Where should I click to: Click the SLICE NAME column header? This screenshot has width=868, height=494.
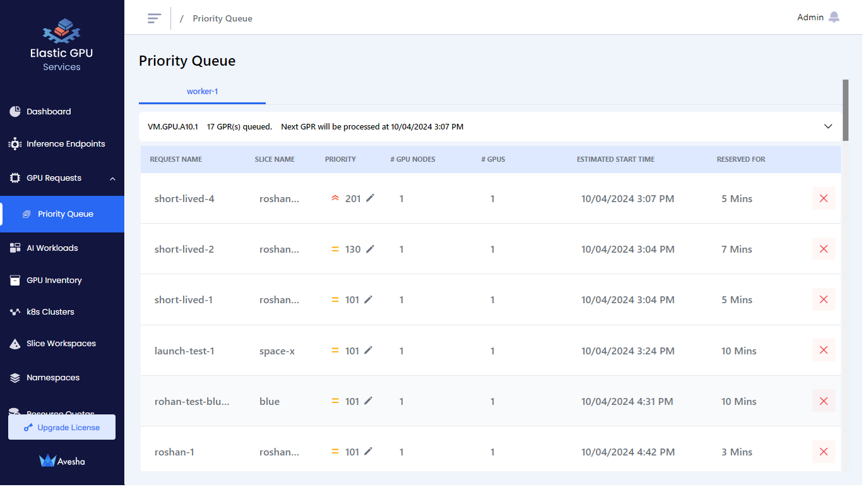(x=275, y=159)
